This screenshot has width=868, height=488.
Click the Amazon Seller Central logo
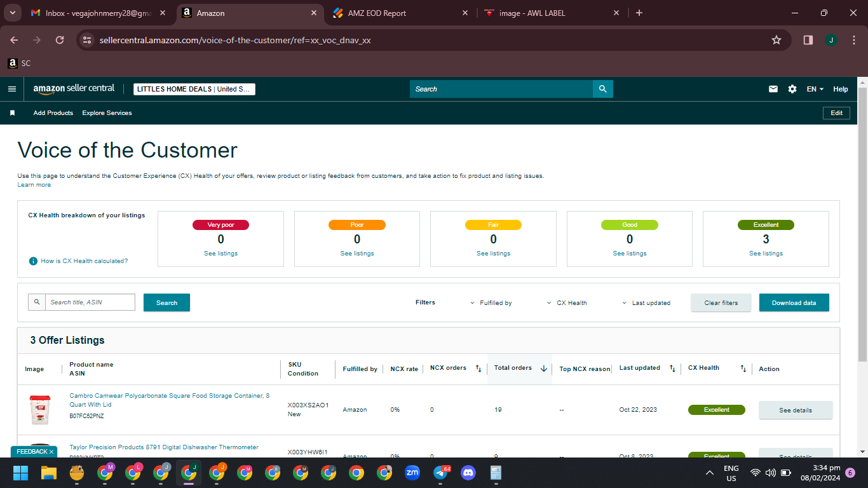[74, 89]
